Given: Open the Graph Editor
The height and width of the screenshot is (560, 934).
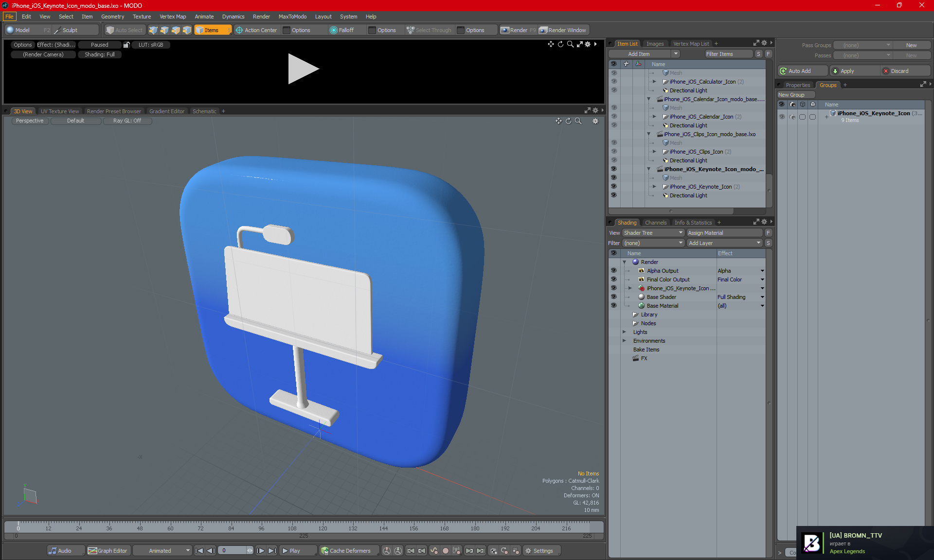Looking at the screenshot, I should [x=108, y=551].
